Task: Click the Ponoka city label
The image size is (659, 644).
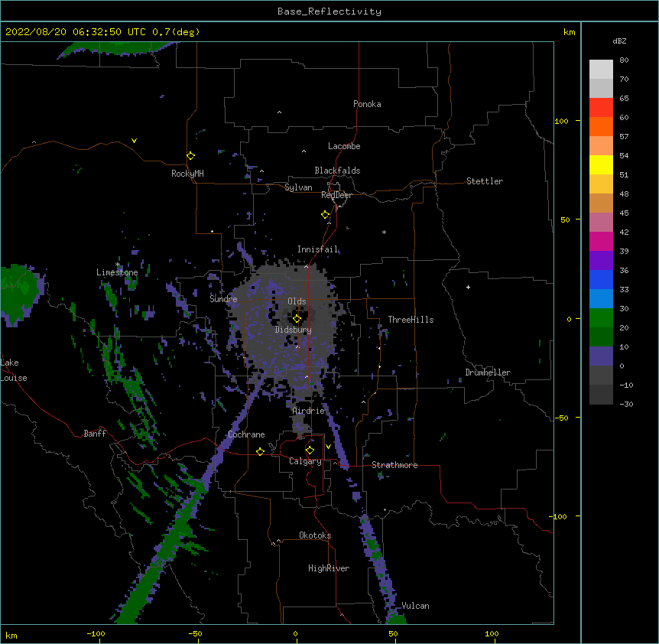Action: [x=367, y=104]
